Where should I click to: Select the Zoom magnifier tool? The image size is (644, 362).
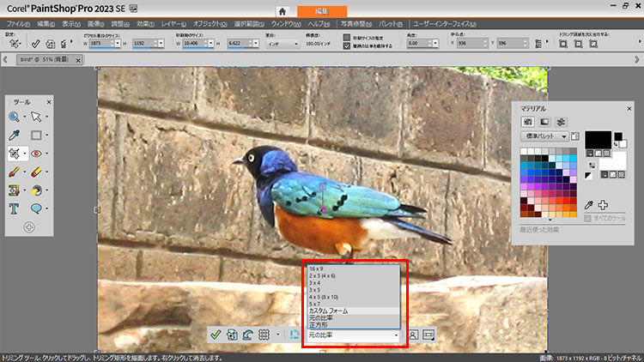click(x=15, y=116)
